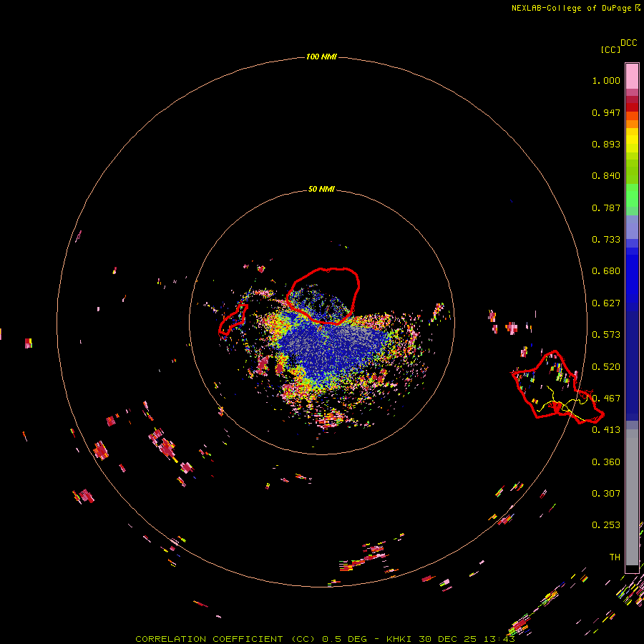Viewport: 644px width, 644px height.
Task: Click the red island outline containing yellow roads
Action: coord(557,386)
